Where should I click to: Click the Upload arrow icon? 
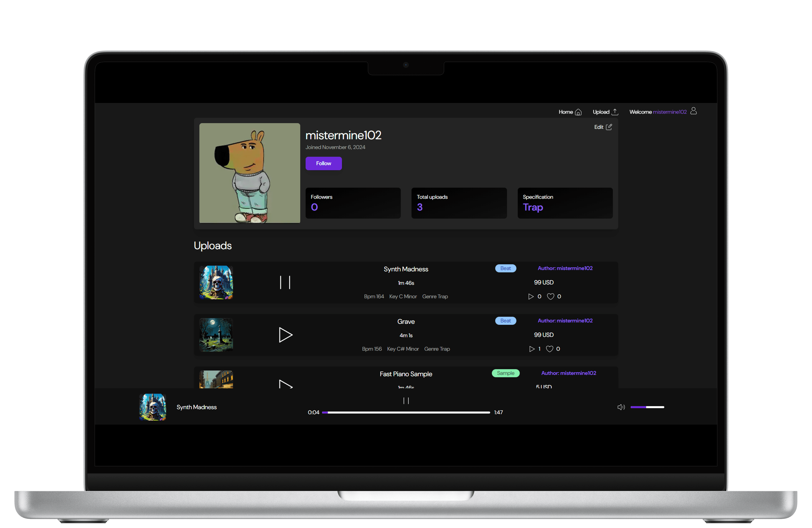615,112
